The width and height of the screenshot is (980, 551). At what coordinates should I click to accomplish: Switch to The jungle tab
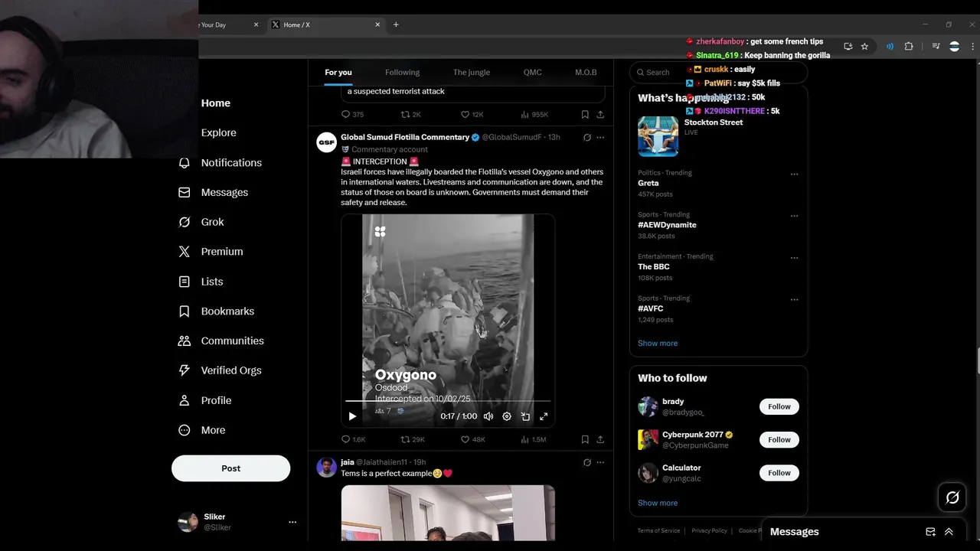click(471, 72)
